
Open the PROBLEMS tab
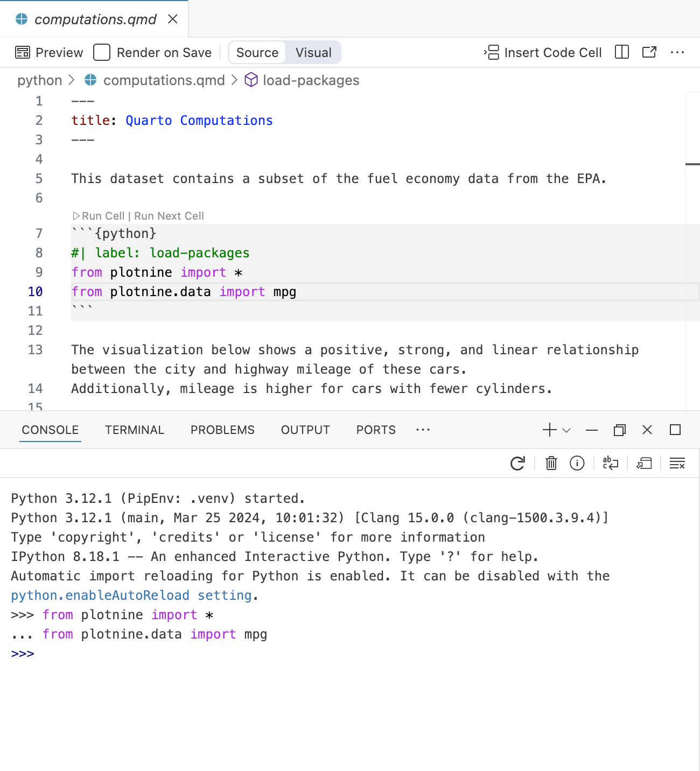tap(222, 430)
